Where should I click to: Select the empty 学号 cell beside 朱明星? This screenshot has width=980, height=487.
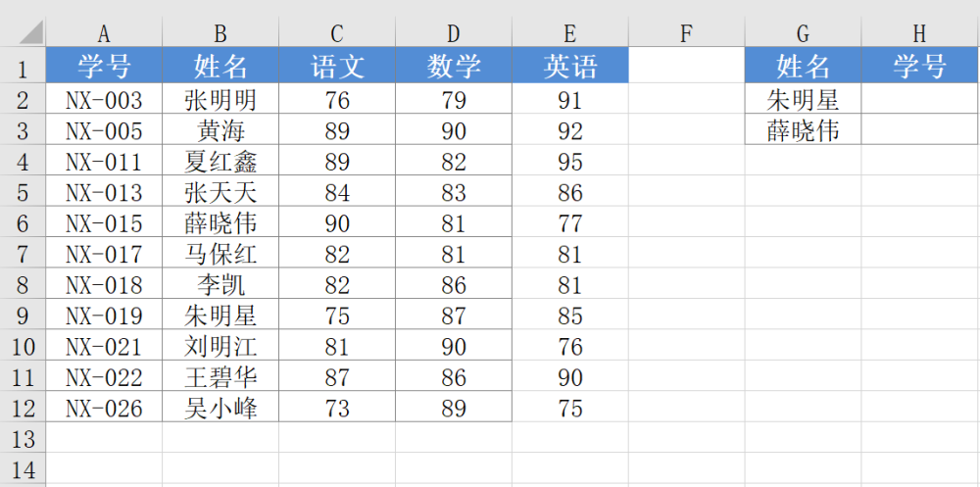tap(919, 100)
